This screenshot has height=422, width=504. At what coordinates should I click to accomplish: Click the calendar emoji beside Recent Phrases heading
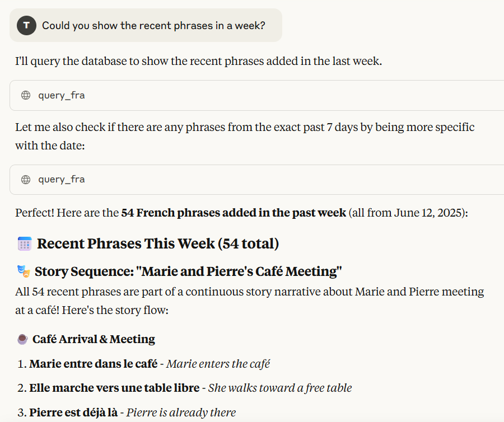point(25,244)
